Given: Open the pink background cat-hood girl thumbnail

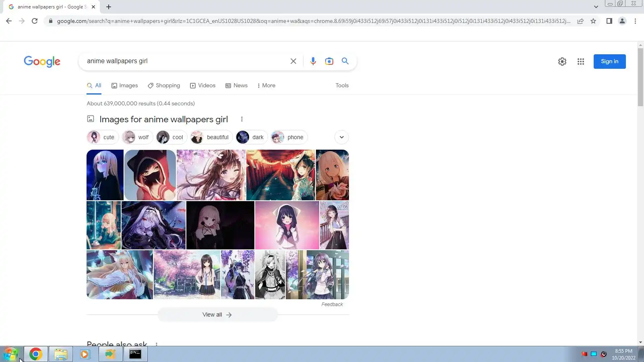Looking at the screenshot, I should 287,225.
